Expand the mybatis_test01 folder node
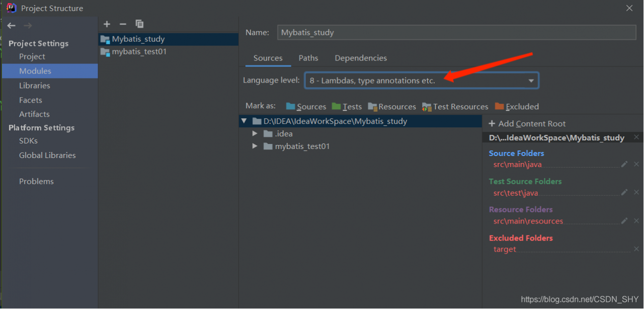 click(x=255, y=146)
